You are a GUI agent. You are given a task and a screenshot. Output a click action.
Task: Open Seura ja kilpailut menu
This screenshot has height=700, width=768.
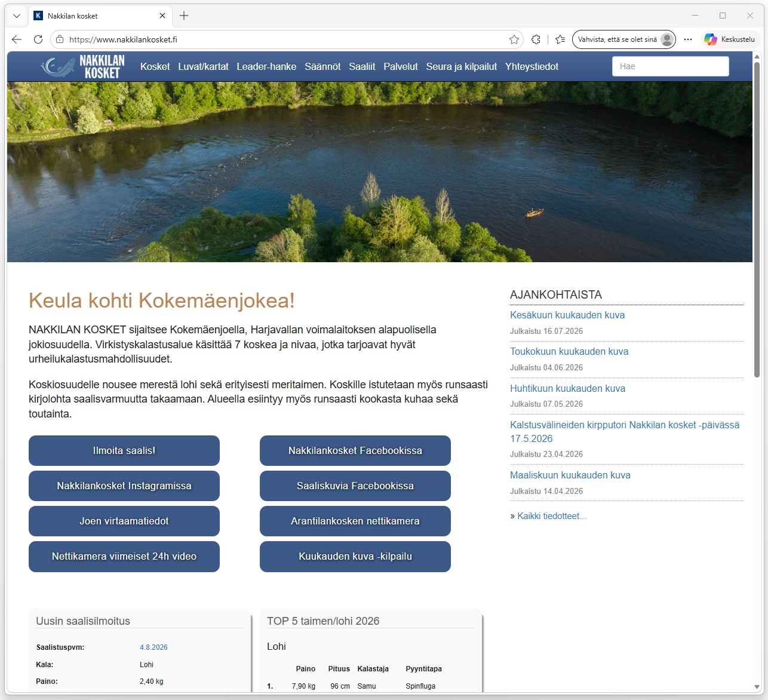pos(462,66)
